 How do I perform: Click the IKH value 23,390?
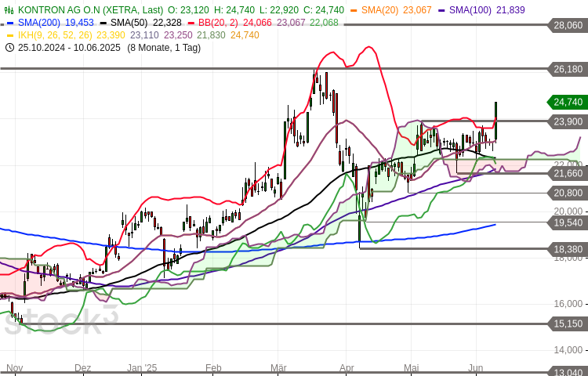pos(111,35)
